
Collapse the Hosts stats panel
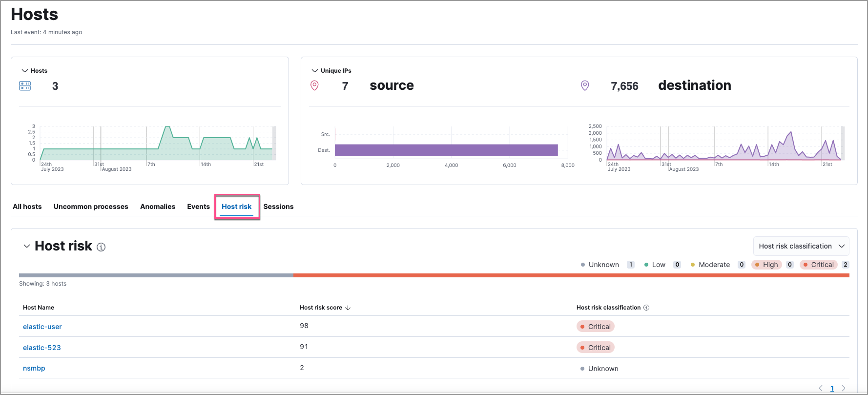(25, 71)
